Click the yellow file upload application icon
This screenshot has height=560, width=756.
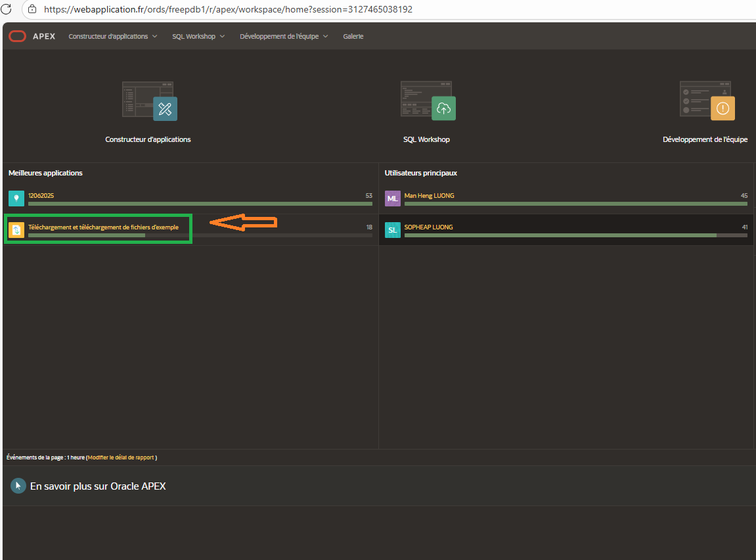point(16,230)
